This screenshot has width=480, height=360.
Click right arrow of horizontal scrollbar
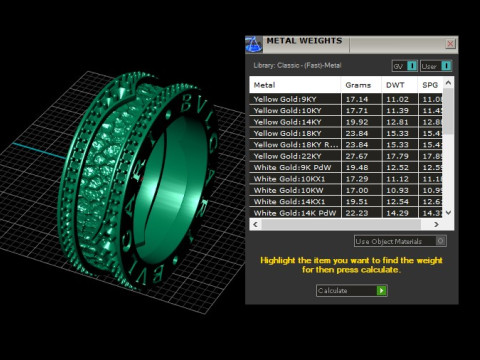point(436,224)
